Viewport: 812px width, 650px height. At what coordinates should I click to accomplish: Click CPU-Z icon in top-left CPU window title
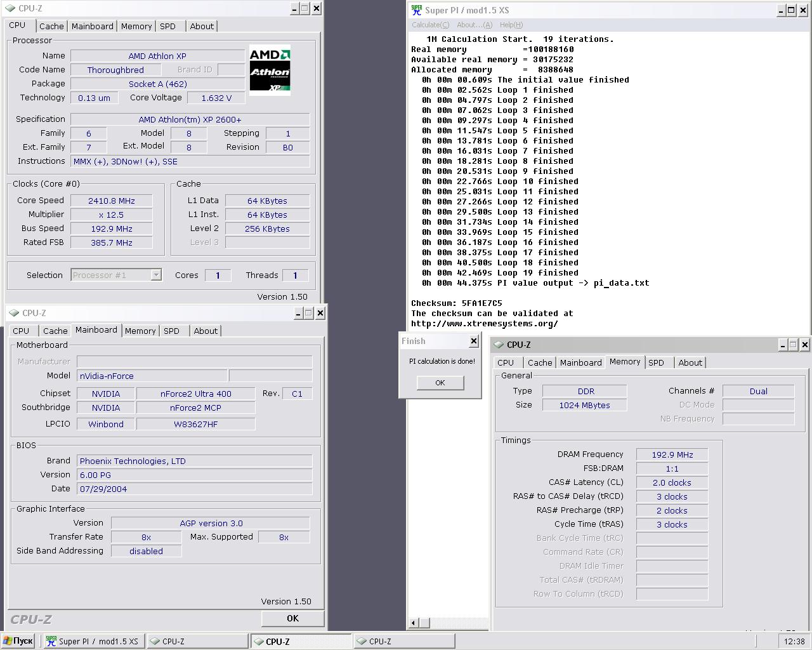11,8
